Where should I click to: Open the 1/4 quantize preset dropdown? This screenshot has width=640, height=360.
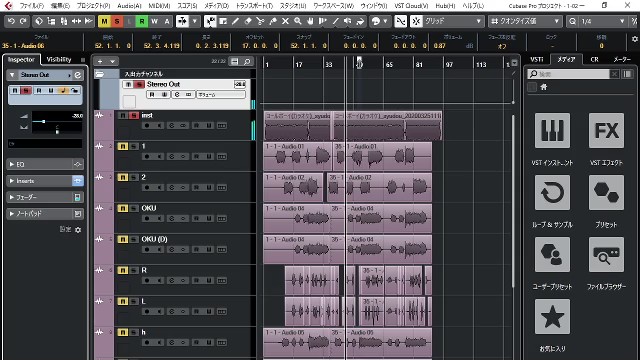(x=603, y=21)
